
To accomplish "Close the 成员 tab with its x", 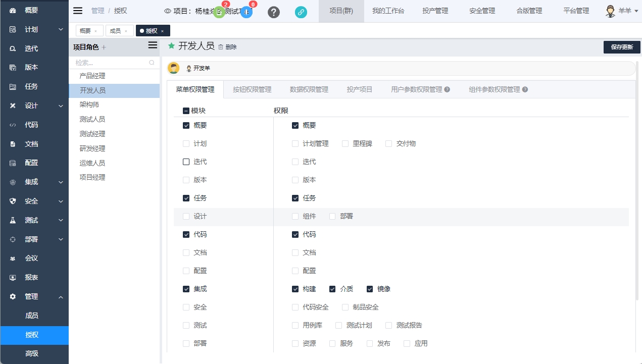I will pyautogui.click(x=126, y=31).
